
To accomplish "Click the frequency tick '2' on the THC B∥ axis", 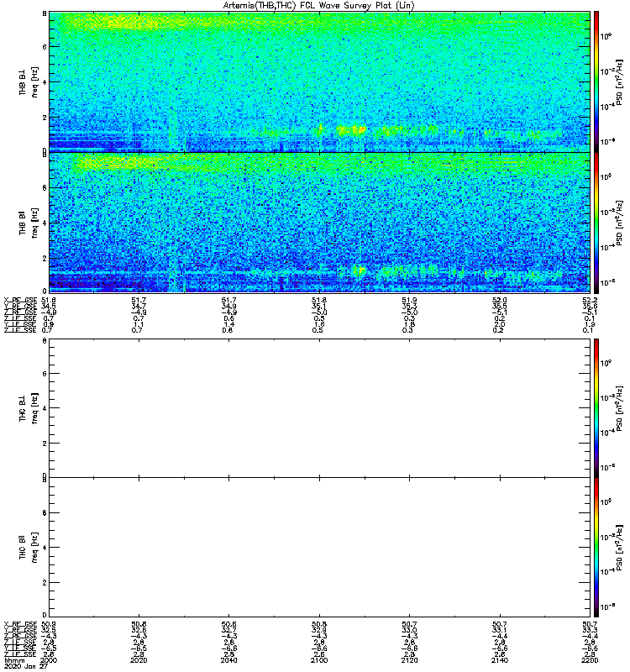I will pos(45,582).
